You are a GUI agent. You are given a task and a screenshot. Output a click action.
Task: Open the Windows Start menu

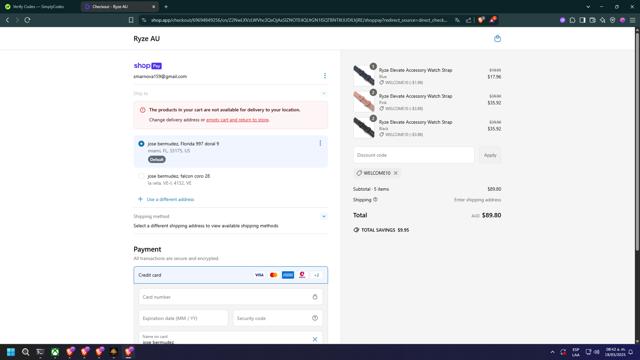click(x=11, y=352)
